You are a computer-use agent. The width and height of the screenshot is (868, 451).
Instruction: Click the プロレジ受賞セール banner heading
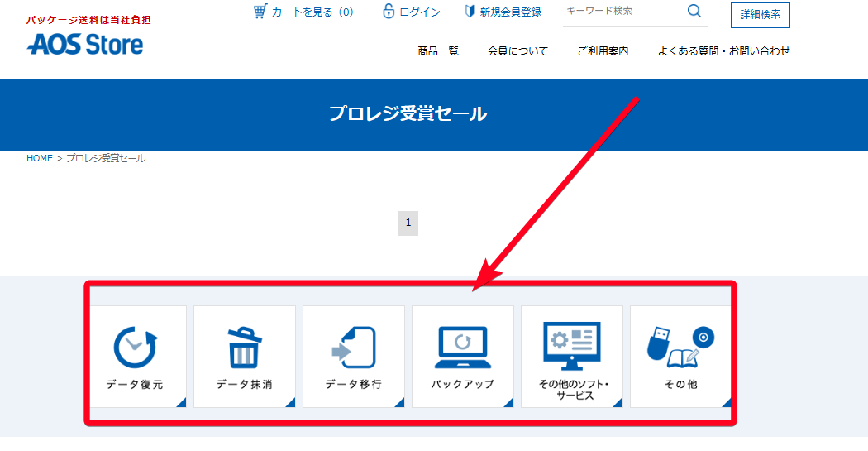coord(408,113)
